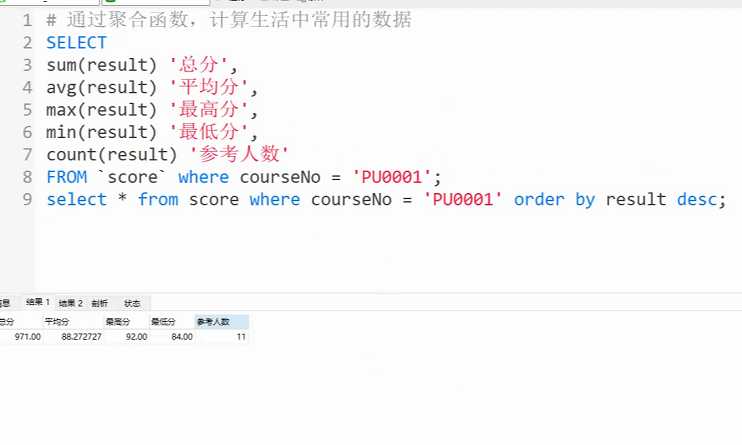Place cursor on count(result) in line 7

point(112,155)
